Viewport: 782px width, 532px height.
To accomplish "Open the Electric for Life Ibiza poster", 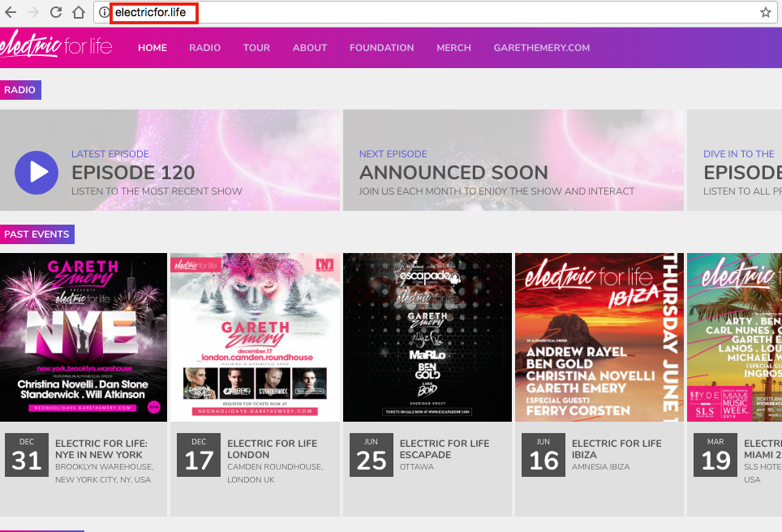I will (599, 337).
